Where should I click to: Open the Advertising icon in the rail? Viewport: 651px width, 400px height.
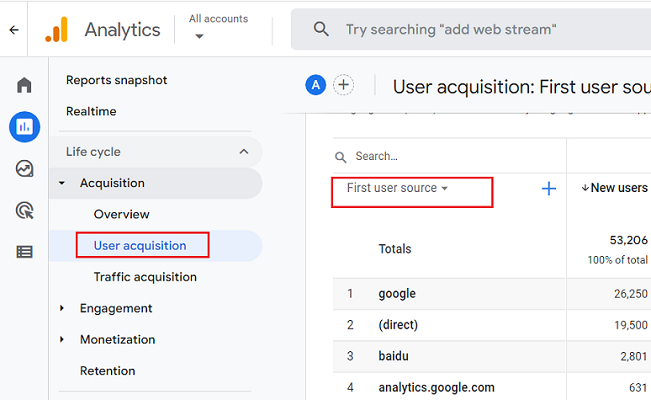tap(24, 210)
